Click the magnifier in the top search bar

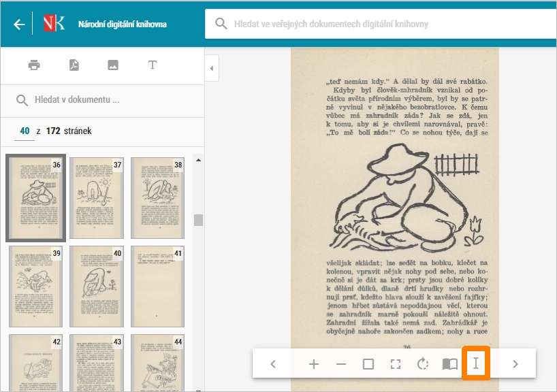pyautogui.click(x=221, y=24)
